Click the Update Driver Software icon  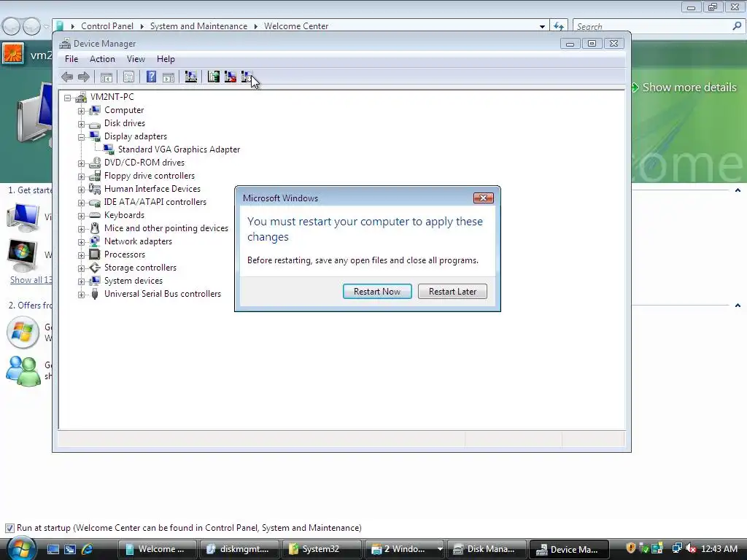tap(214, 77)
